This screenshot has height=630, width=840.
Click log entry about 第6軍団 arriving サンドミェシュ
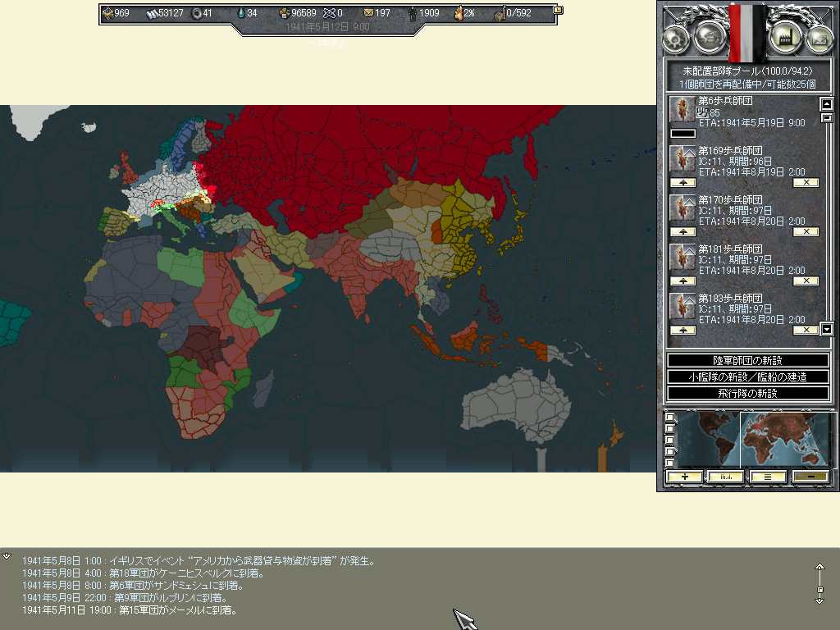(134, 586)
